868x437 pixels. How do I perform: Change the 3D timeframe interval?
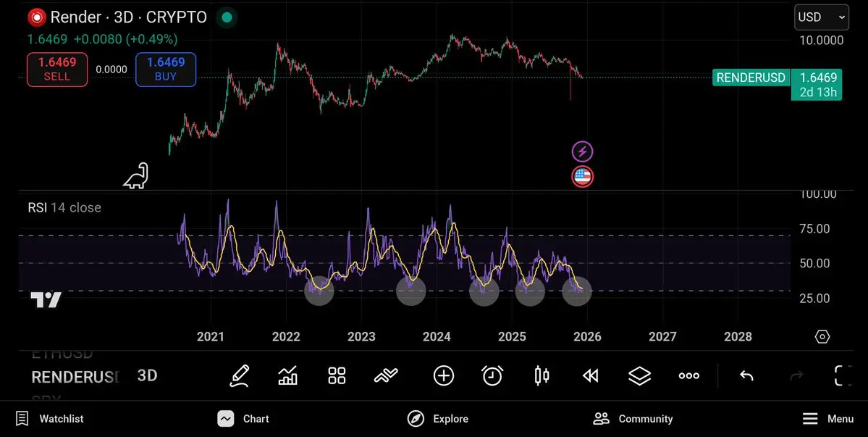click(x=147, y=375)
